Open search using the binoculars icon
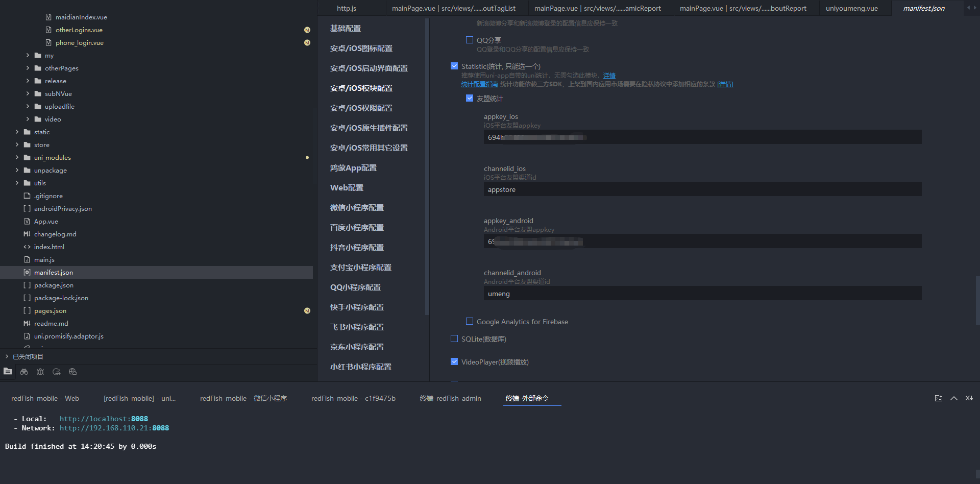The image size is (980, 484). tap(24, 372)
